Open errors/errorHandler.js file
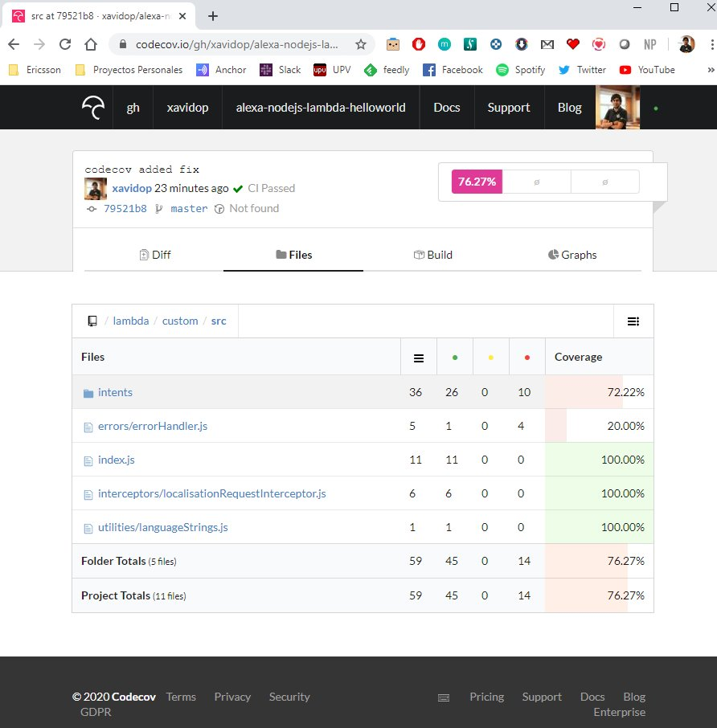This screenshot has height=728, width=717. coord(152,426)
